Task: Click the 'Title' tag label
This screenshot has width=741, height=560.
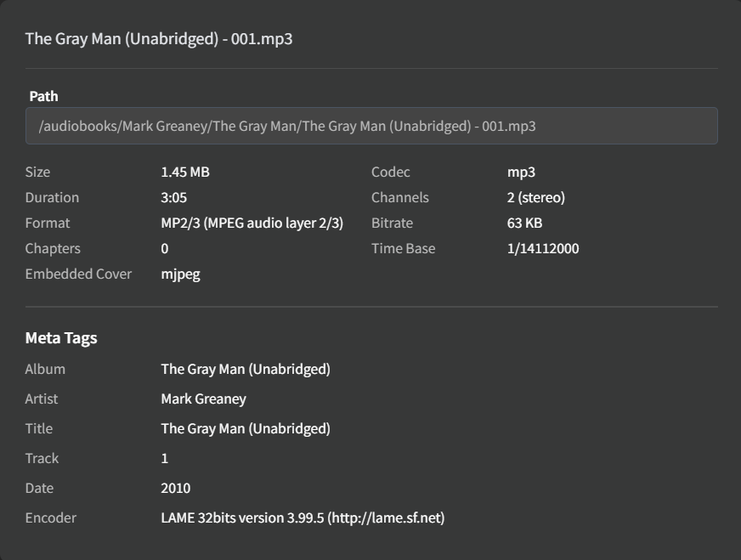Action: (39, 428)
